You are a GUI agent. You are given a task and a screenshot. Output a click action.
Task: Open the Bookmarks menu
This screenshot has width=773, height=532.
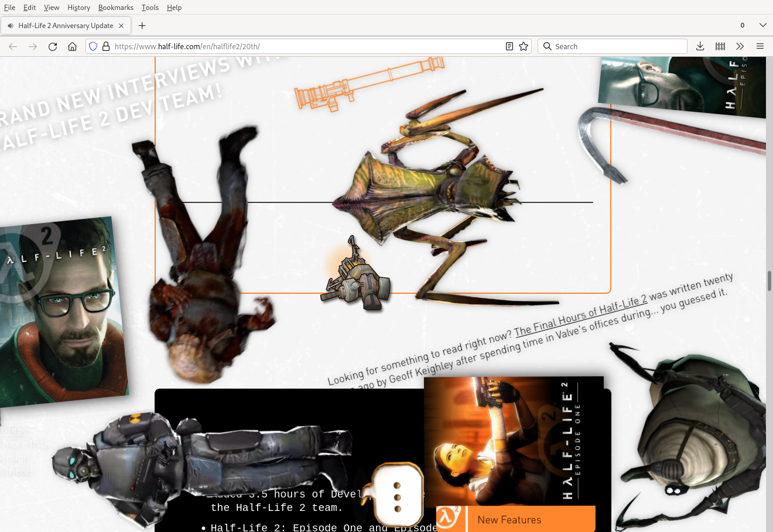click(x=116, y=8)
